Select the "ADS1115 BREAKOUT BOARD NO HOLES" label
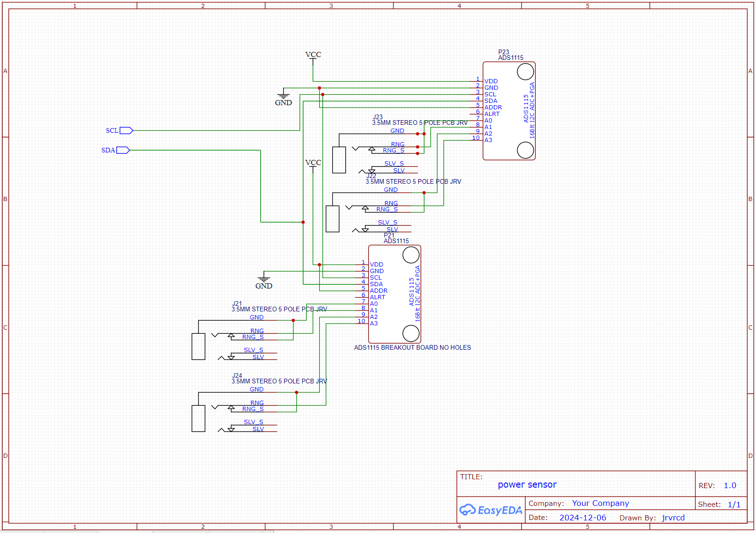 coord(412,348)
